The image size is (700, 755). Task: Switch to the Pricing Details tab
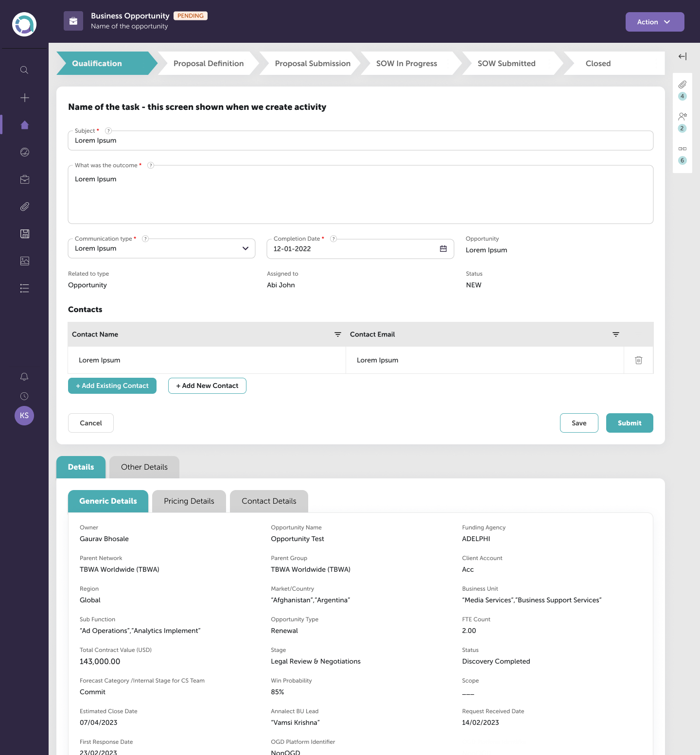[189, 501]
